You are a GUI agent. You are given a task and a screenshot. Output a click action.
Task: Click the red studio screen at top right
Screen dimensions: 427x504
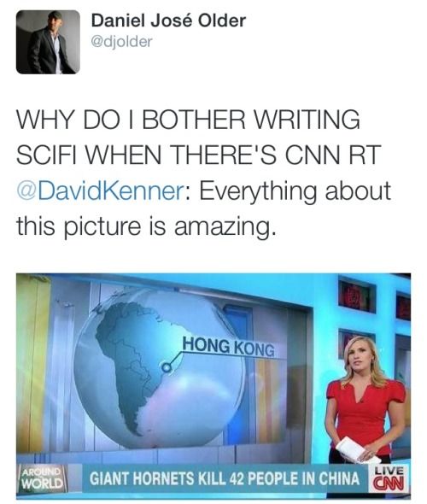pos(357,295)
